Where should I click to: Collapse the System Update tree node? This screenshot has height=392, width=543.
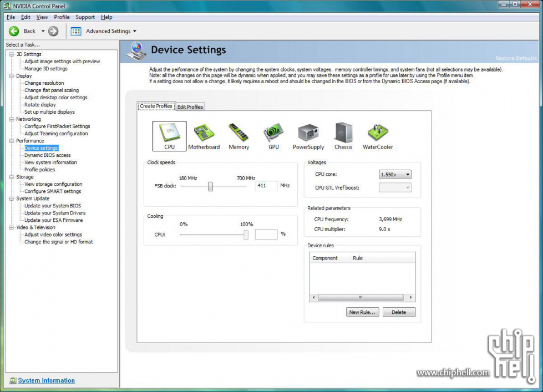[x=12, y=198]
